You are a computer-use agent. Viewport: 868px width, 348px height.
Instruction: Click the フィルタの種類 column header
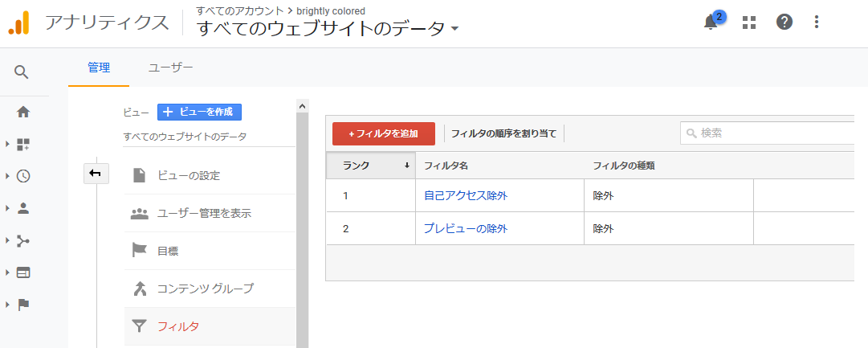click(x=624, y=165)
